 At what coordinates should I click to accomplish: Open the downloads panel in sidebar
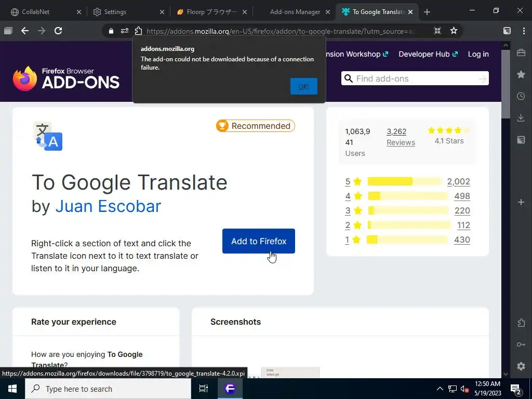pos(521,118)
